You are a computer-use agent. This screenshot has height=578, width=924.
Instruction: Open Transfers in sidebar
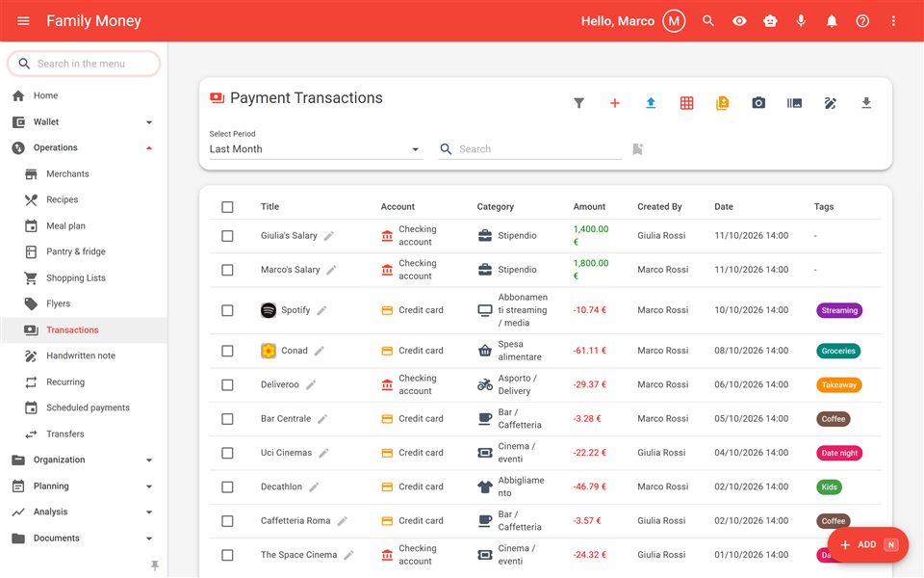point(83,434)
